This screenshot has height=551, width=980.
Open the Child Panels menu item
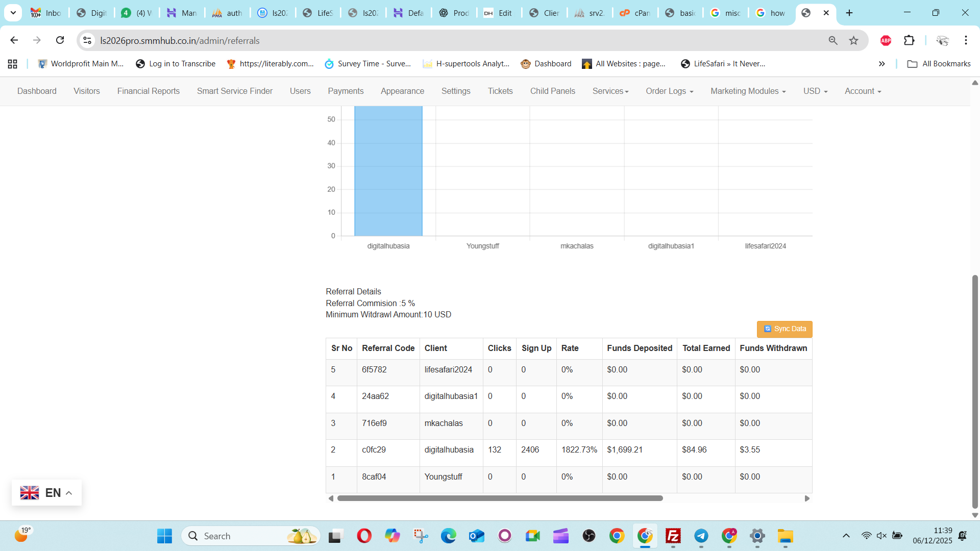pos(552,91)
